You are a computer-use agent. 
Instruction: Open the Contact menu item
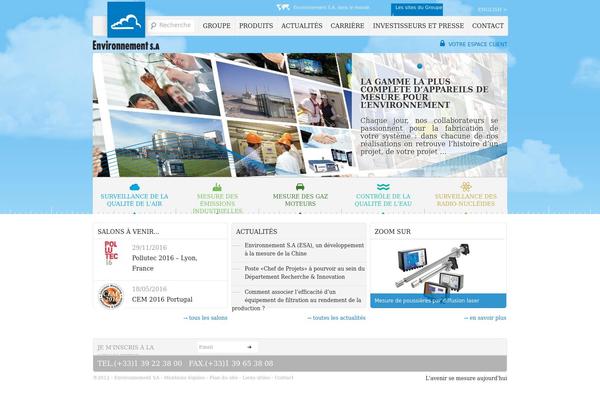coord(487,25)
